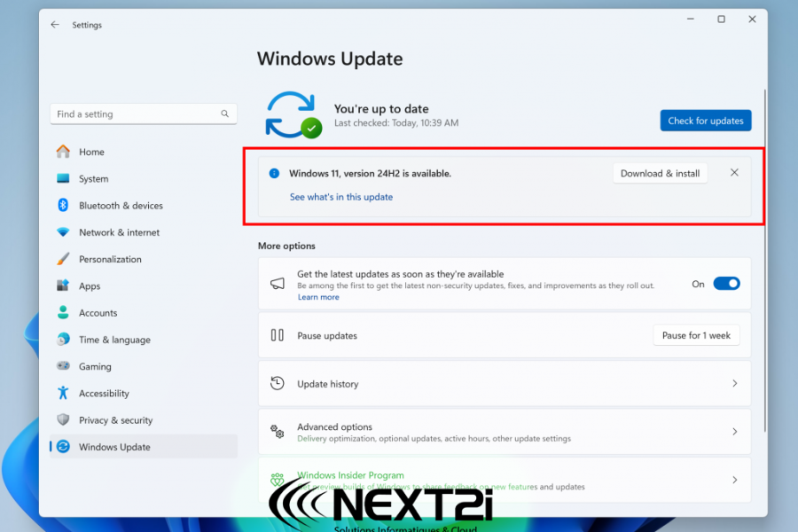Viewport: 798px width, 532px height.
Task: Click Find a setting search field
Action: (144, 113)
